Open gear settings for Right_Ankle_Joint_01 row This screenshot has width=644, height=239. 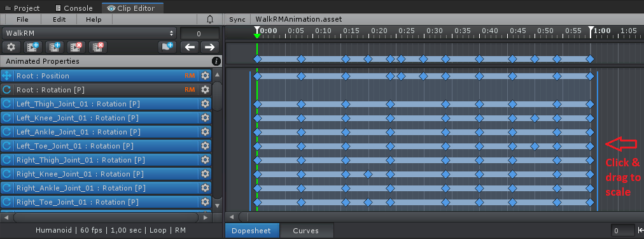(205, 187)
